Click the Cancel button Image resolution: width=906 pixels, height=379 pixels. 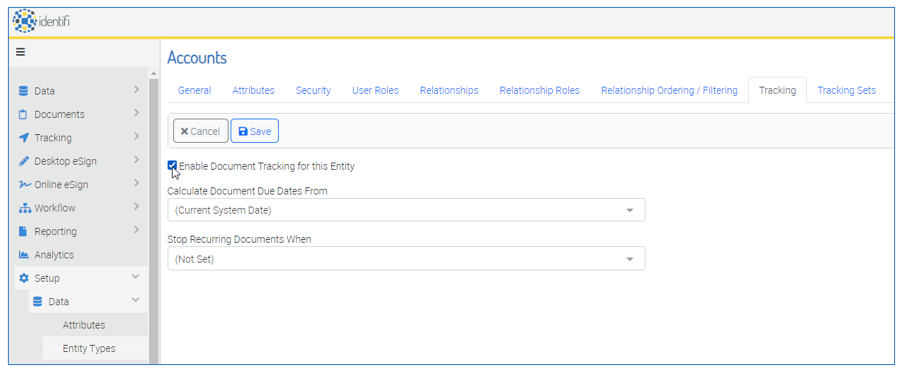click(200, 131)
